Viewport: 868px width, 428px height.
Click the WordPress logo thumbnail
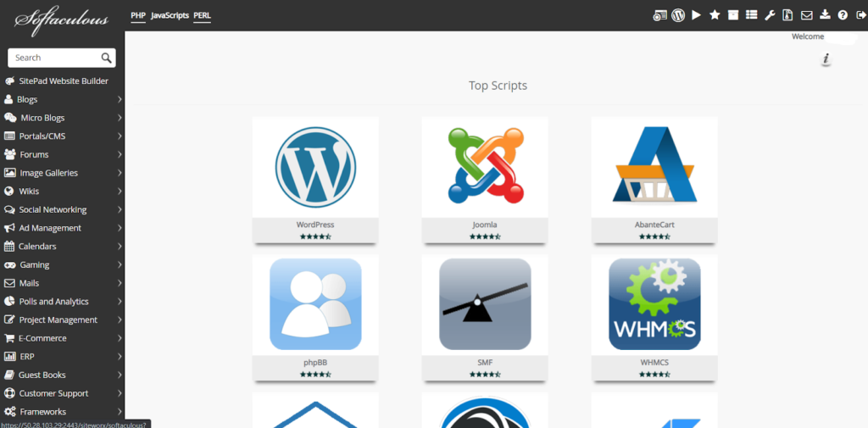pos(315,167)
